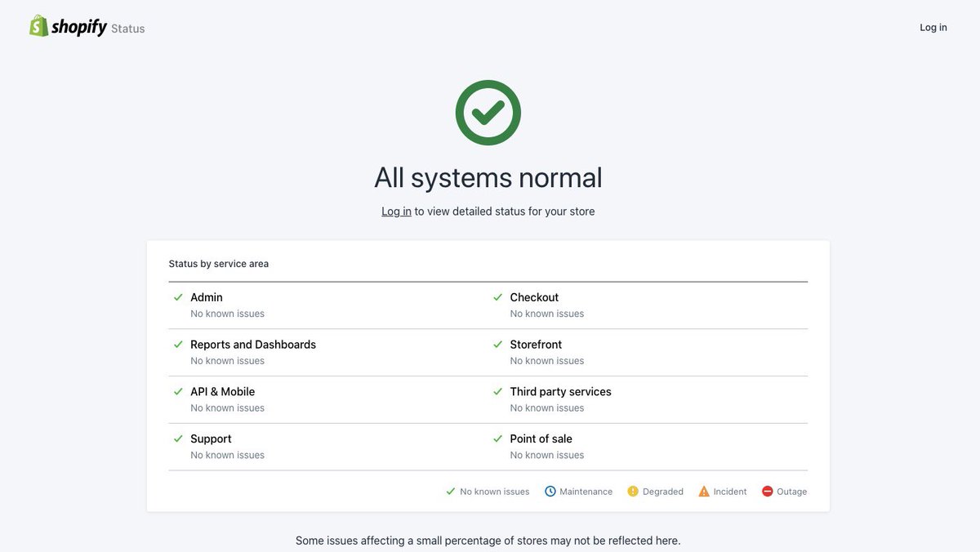Click the Outage legend label
980x552 pixels.
(791, 492)
